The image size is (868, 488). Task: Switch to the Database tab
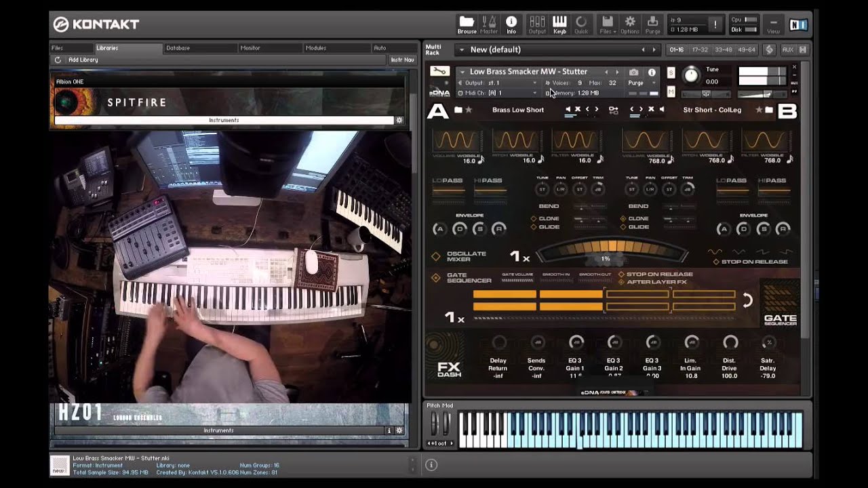[x=201, y=48]
